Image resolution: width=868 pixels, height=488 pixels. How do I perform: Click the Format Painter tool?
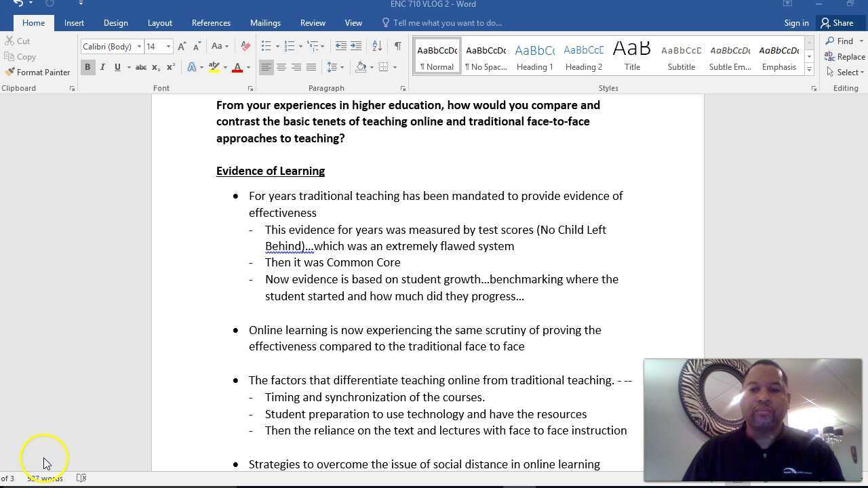[x=37, y=73]
